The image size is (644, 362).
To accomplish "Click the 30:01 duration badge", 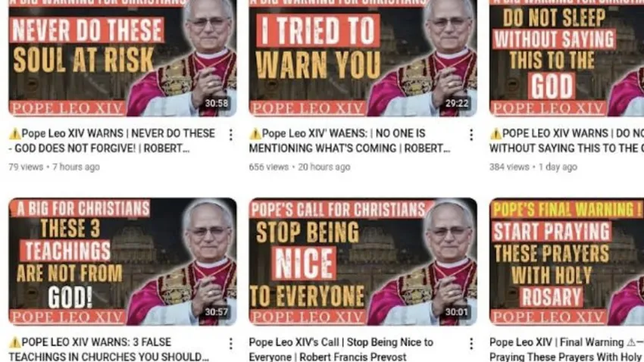I will (457, 312).
